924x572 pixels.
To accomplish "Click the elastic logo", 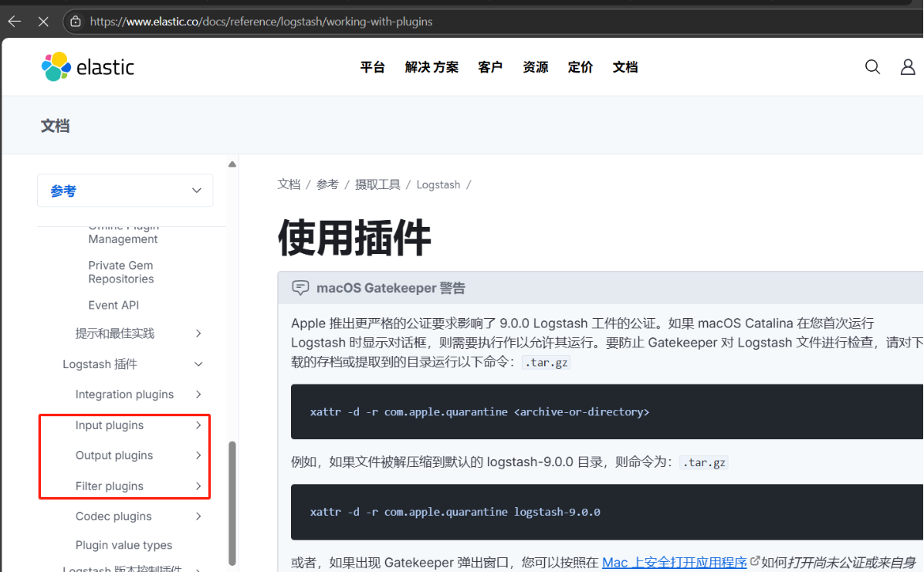I will coord(88,66).
